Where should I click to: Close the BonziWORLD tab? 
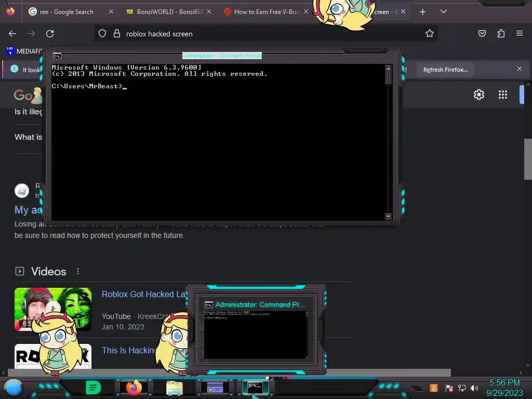click(209, 11)
